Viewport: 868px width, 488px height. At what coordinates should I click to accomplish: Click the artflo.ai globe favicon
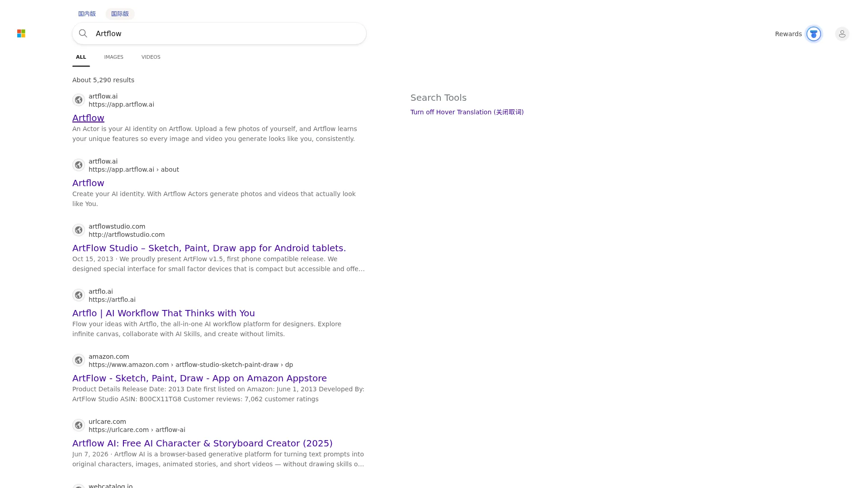coord(79,295)
